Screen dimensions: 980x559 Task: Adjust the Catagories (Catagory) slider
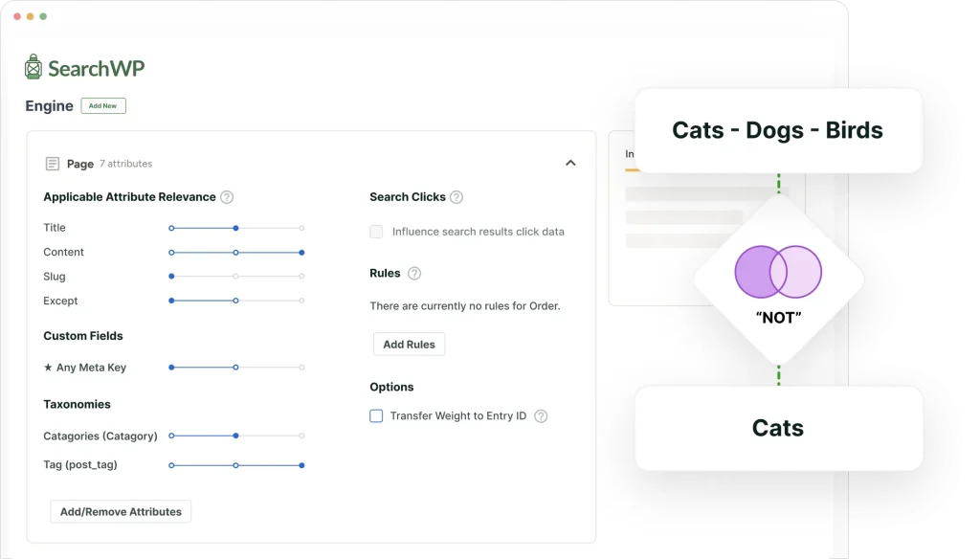click(236, 436)
